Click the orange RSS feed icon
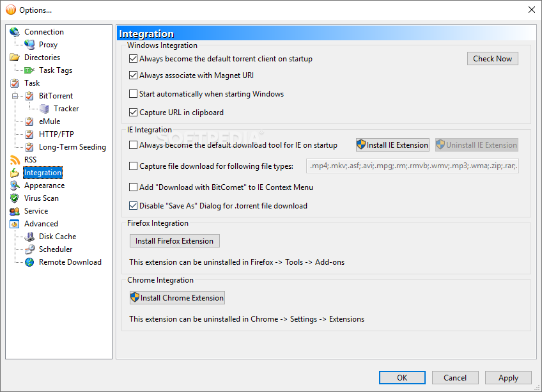542x392 pixels. [15, 160]
